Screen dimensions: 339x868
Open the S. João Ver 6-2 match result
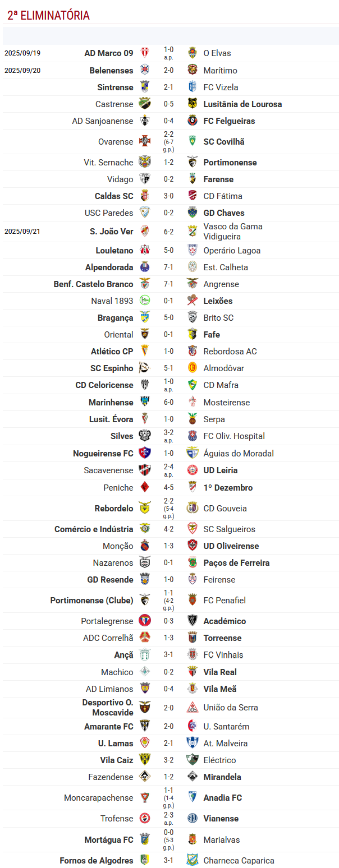click(168, 231)
